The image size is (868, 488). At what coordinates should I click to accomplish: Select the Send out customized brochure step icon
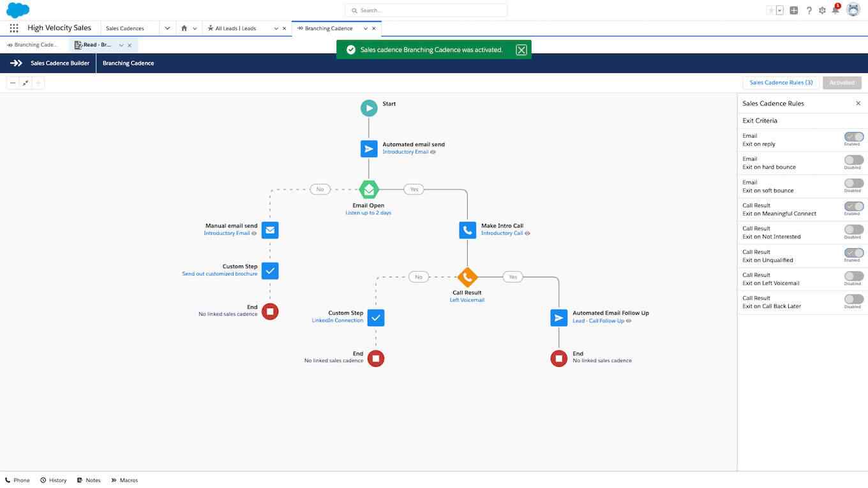[x=270, y=270]
